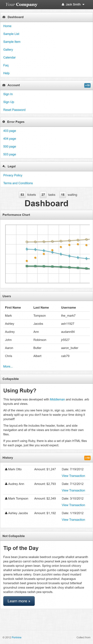Click the Learn more » button

click(x=19, y=601)
